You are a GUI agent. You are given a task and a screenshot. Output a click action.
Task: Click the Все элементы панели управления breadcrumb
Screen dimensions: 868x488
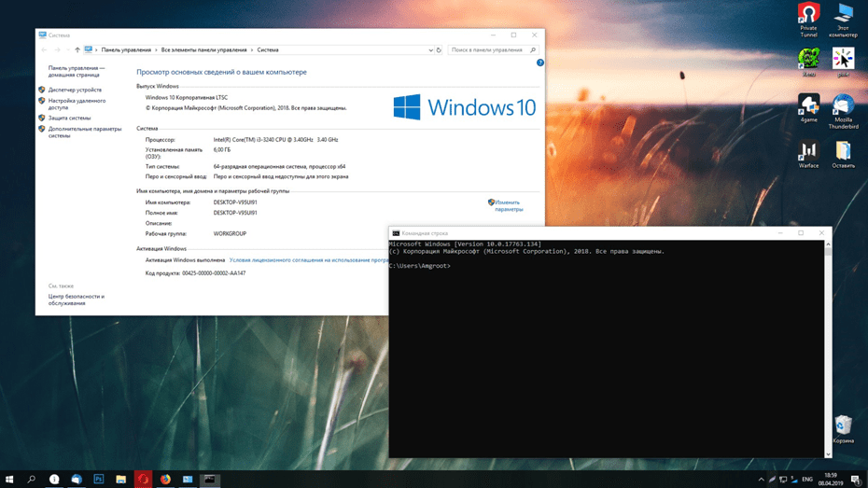(x=203, y=50)
